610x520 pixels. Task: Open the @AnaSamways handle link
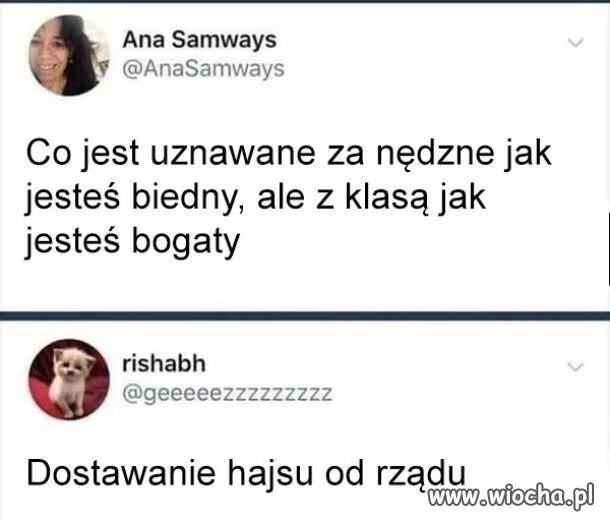[x=203, y=69]
